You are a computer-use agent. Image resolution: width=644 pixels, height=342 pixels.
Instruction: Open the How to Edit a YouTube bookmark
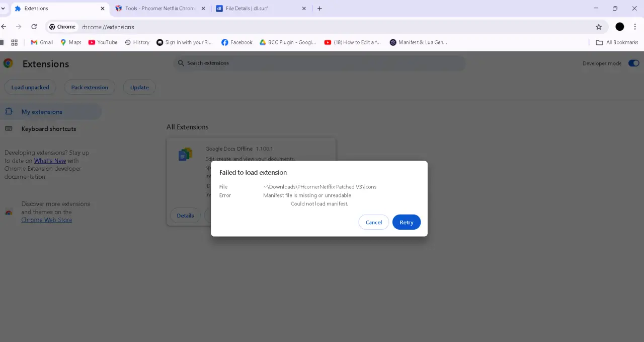click(353, 42)
